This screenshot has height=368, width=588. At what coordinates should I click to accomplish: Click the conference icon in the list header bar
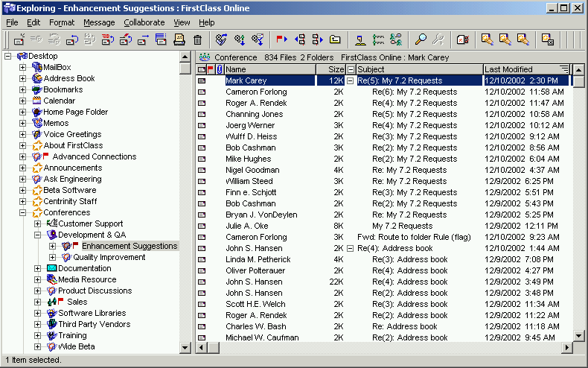pyautogui.click(x=205, y=57)
